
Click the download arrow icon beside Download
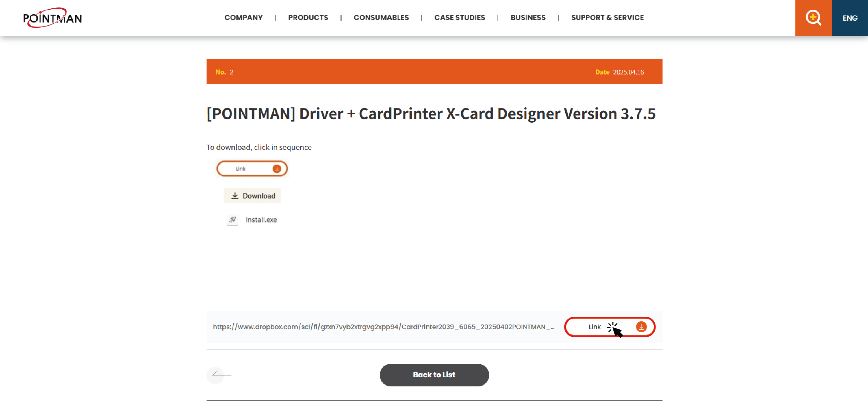(235, 196)
